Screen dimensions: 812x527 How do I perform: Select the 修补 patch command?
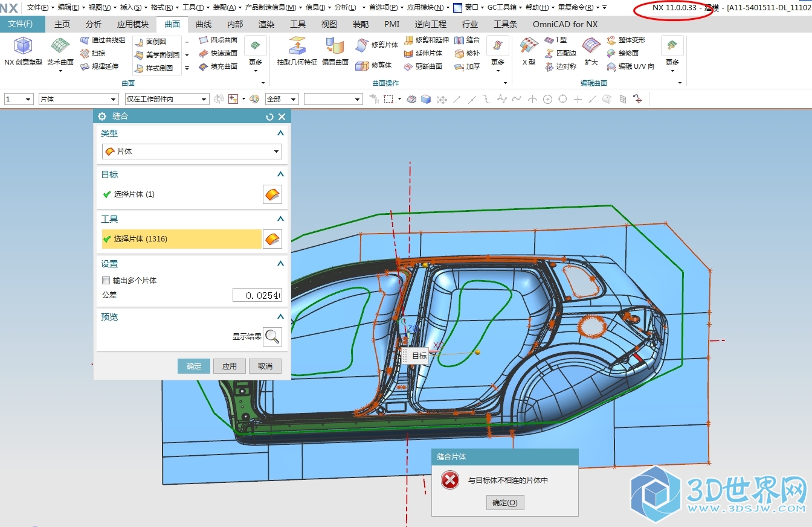click(466, 53)
